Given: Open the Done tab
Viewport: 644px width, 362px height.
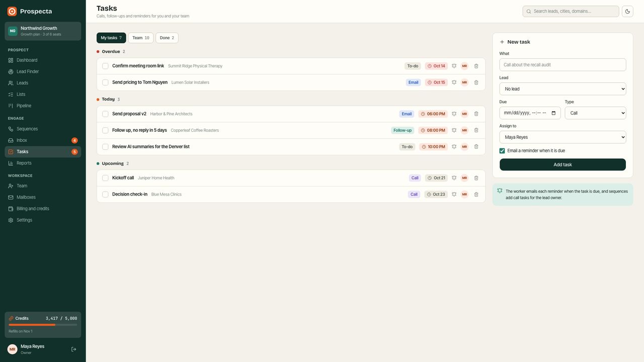Looking at the screenshot, I should pos(167,38).
